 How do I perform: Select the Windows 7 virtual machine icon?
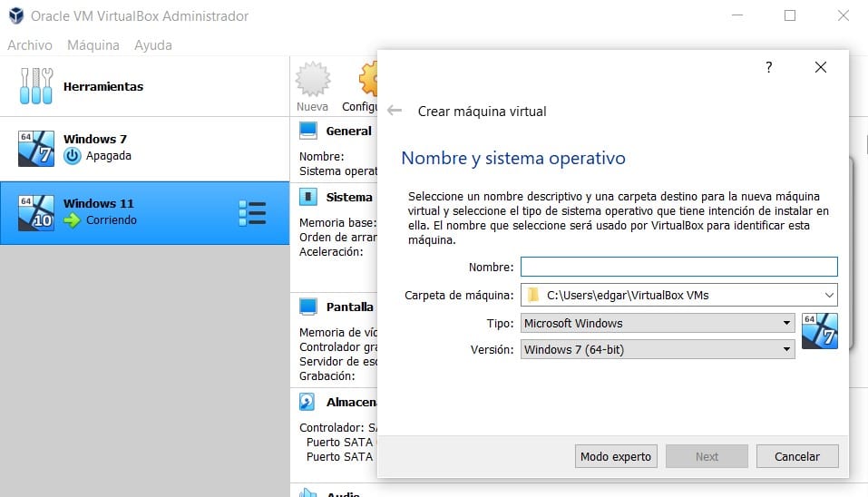click(x=36, y=149)
